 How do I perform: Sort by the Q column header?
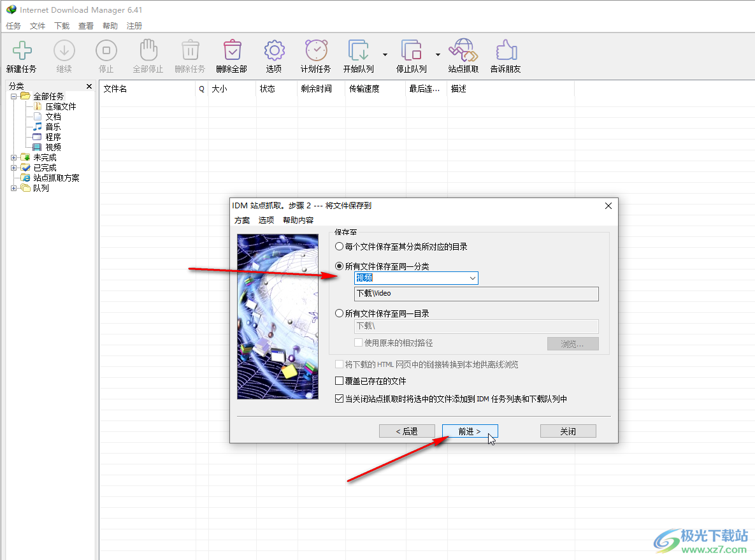coord(202,89)
